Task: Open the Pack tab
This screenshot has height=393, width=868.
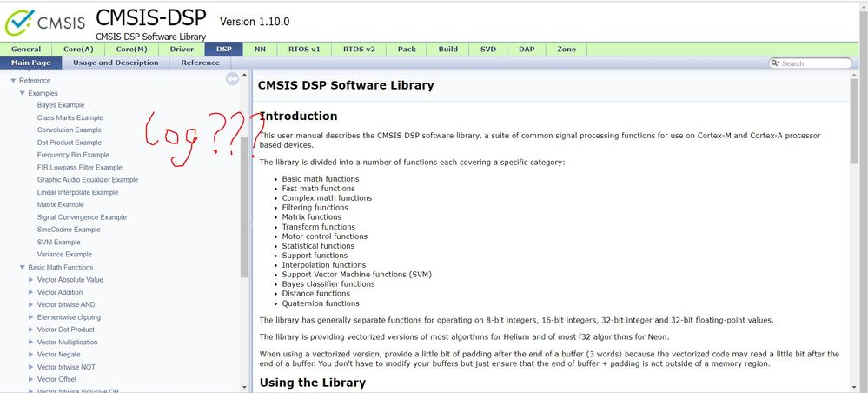Action: tap(407, 49)
